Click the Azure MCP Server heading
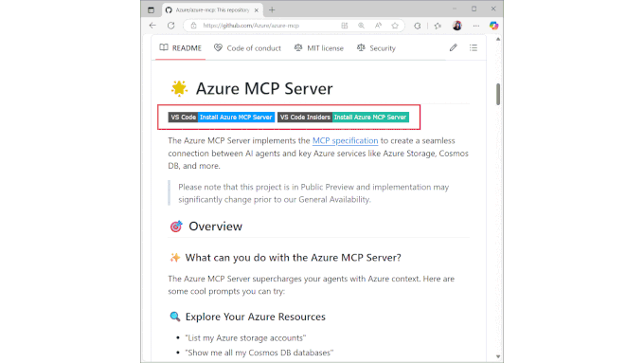Image resolution: width=644 pixels, height=363 pixels. pyautogui.click(x=264, y=88)
